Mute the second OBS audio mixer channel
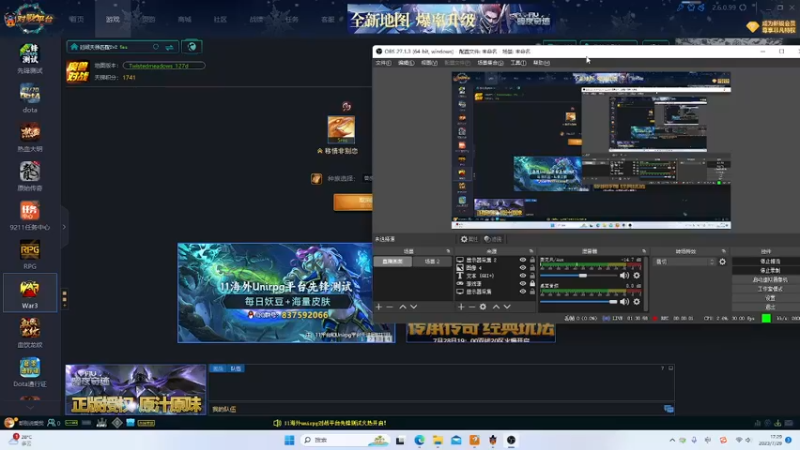The width and height of the screenshot is (800, 450). pos(624,302)
